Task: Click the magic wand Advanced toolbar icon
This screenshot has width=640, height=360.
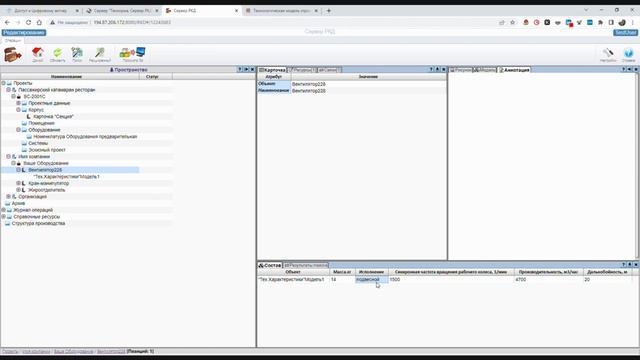Action: (x=100, y=54)
